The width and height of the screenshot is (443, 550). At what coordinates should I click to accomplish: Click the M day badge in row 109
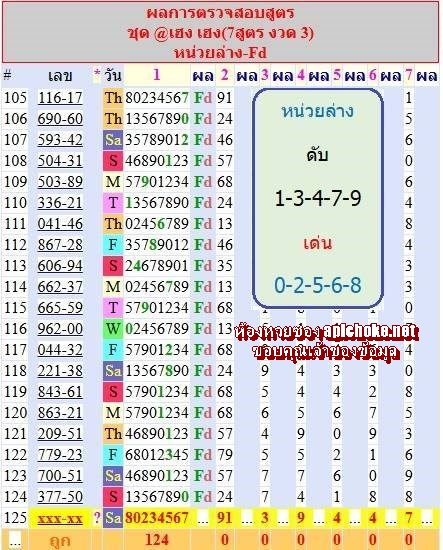[x=113, y=182]
